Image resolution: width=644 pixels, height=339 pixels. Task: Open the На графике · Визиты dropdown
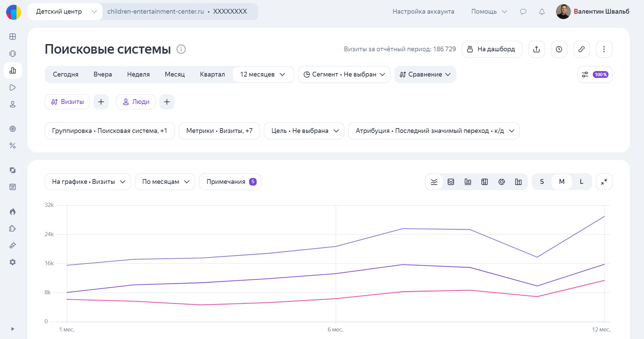(88, 182)
